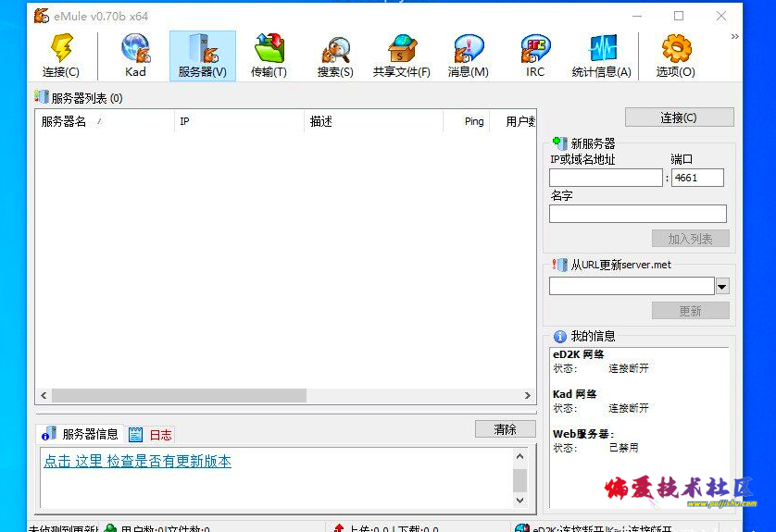Click the port field showing 4661

(x=697, y=178)
